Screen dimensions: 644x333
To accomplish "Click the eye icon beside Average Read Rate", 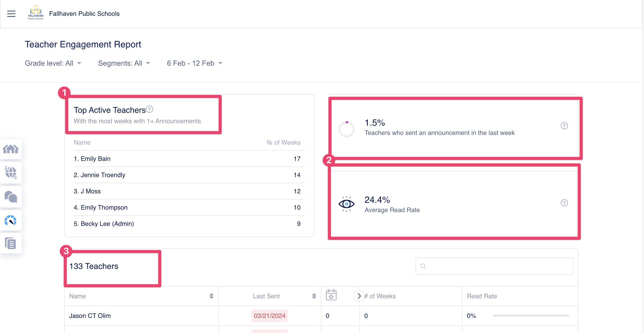I will [x=346, y=204].
